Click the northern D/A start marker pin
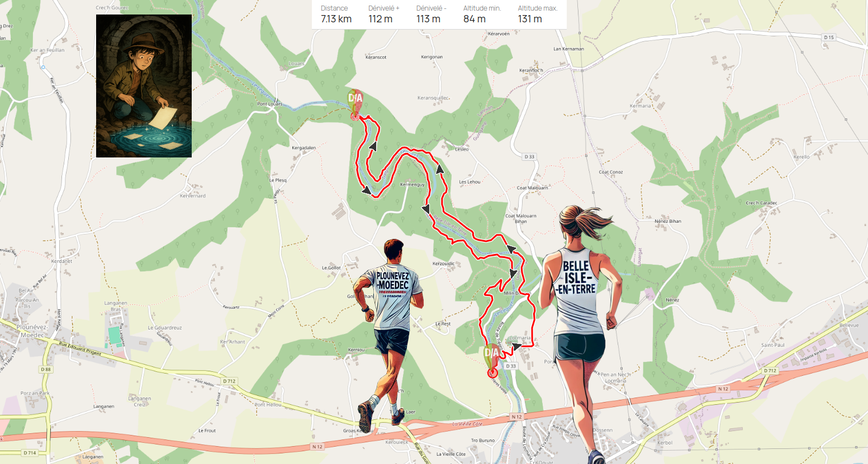 tap(355, 101)
